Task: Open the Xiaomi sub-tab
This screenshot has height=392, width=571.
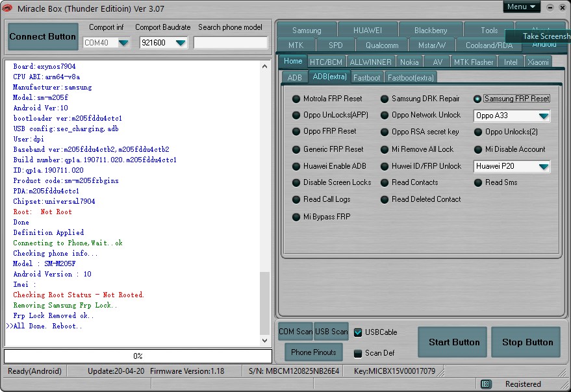Action: pos(538,62)
